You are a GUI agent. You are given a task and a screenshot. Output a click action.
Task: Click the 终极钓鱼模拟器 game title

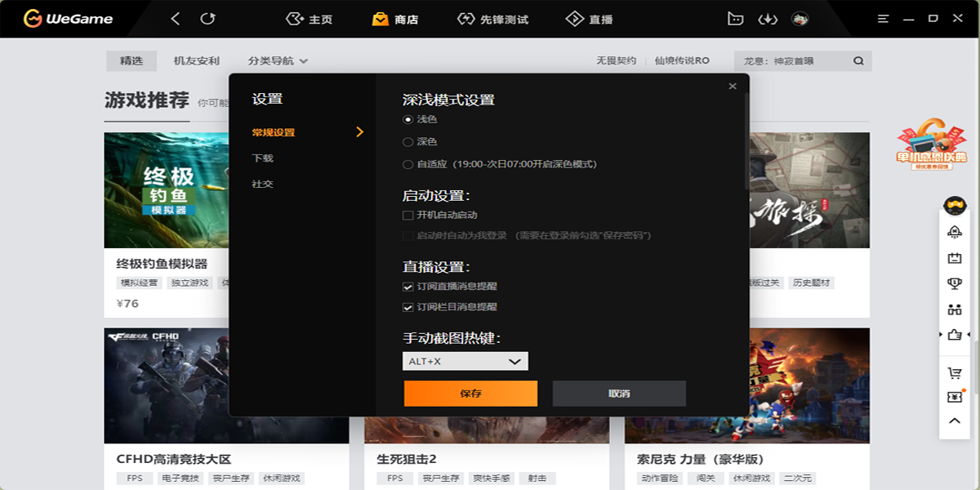pyautogui.click(x=162, y=264)
